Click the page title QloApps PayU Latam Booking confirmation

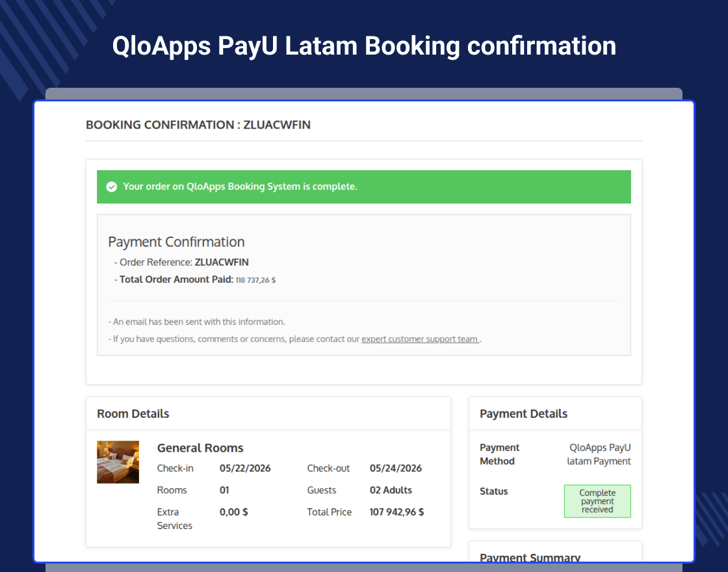tap(364, 46)
